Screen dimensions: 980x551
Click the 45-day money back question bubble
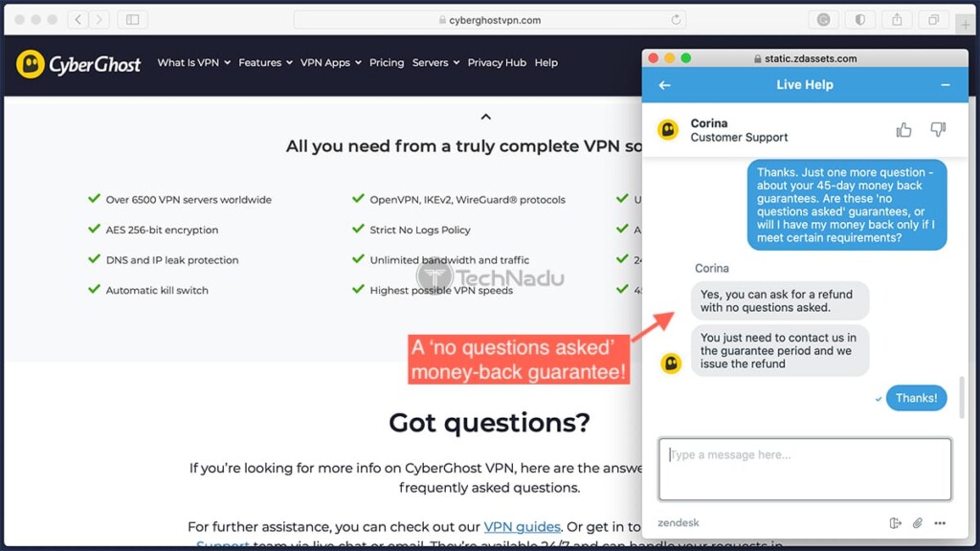click(847, 205)
